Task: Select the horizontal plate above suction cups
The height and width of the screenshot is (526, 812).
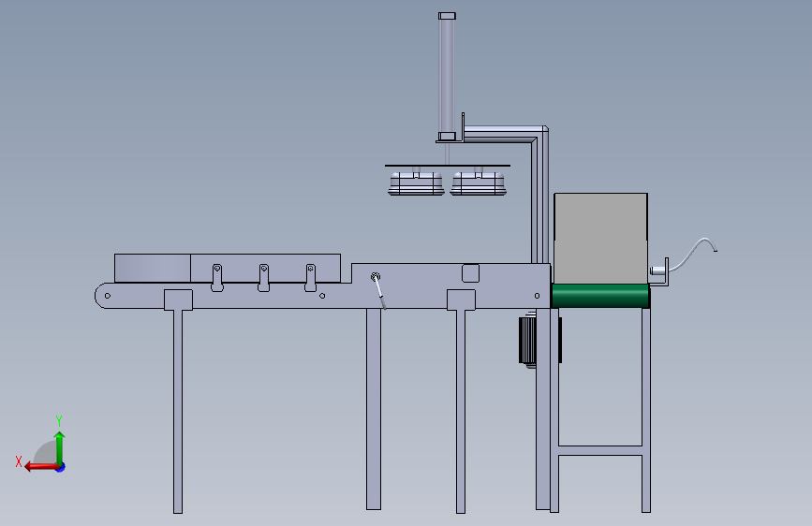Action: [x=448, y=166]
